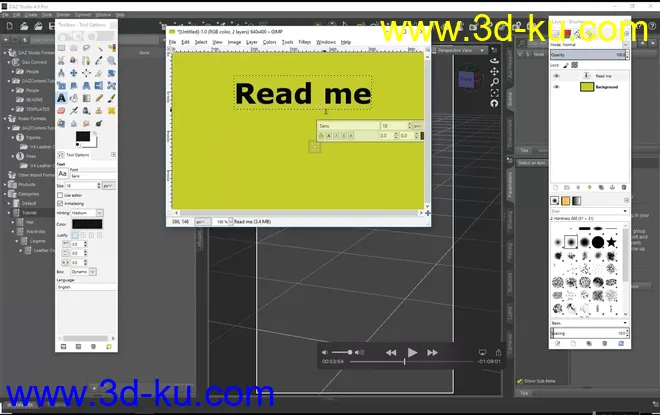Click the rewind button in the video player
Image resolution: width=660 pixels, height=415 pixels.
click(x=390, y=352)
